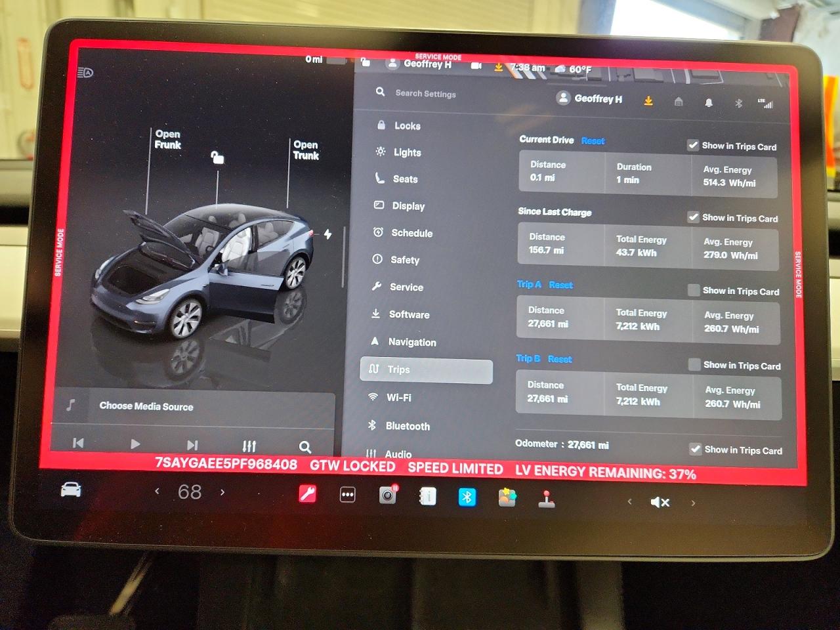Screen dimensions: 840x630
Task: Open vehicle controls with the car icon
Action: click(x=71, y=490)
